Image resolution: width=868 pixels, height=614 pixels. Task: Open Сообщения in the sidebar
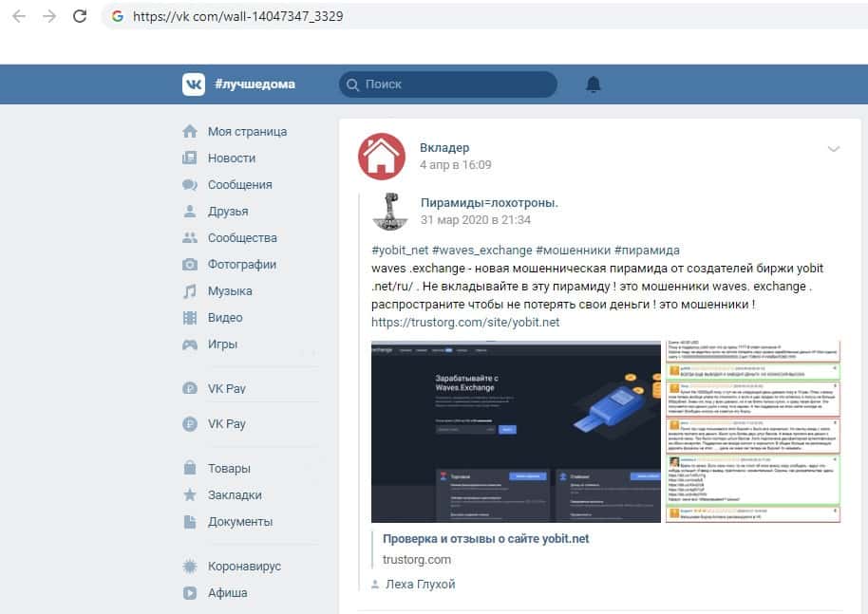pyautogui.click(x=240, y=185)
